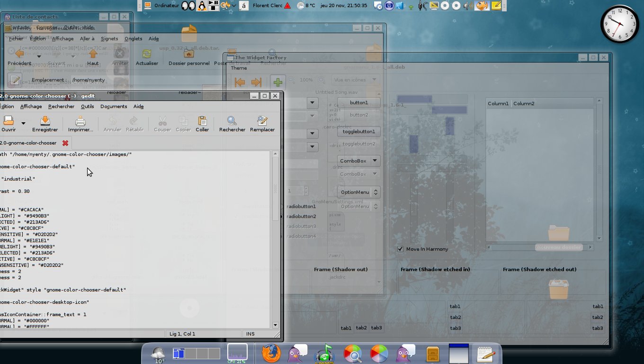Click the Florent Clerc user name in panel
The height and width of the screenshot is (364, 644).
point(268,6)
